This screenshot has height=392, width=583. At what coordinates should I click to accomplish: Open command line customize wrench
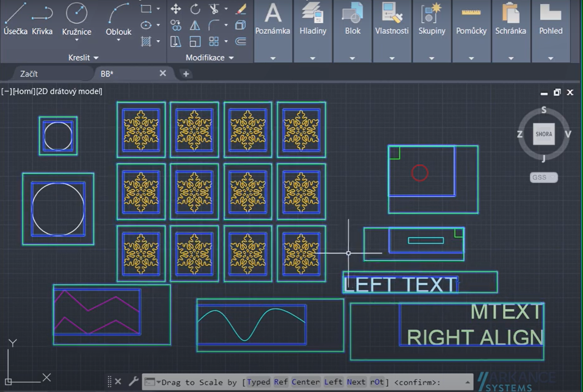pos(134,381)
